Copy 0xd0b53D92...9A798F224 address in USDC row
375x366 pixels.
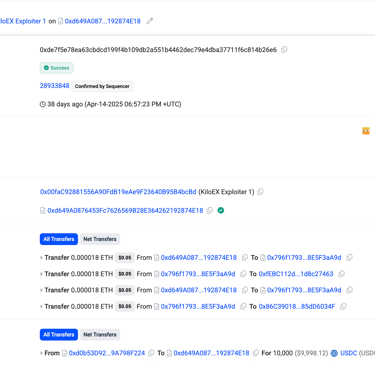(151, 353)
